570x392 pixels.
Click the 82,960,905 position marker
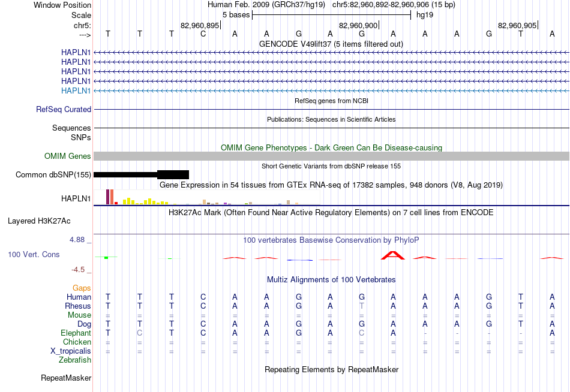point(517,25)
